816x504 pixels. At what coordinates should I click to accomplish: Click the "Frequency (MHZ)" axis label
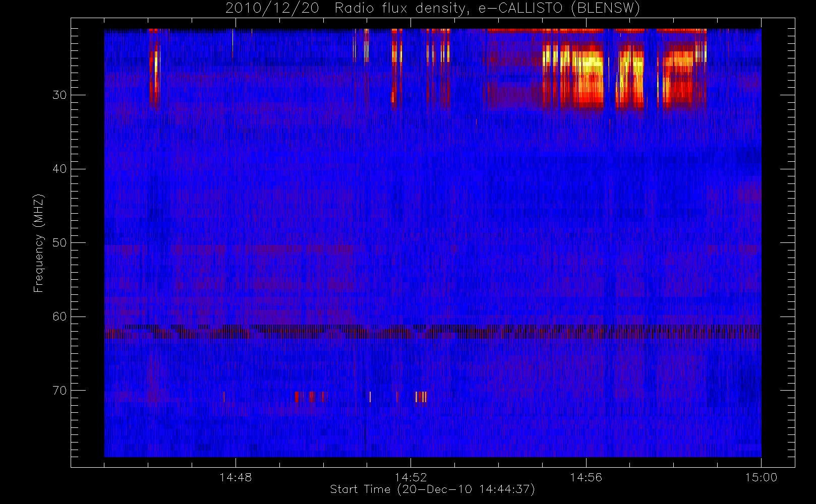coord(39,243)
